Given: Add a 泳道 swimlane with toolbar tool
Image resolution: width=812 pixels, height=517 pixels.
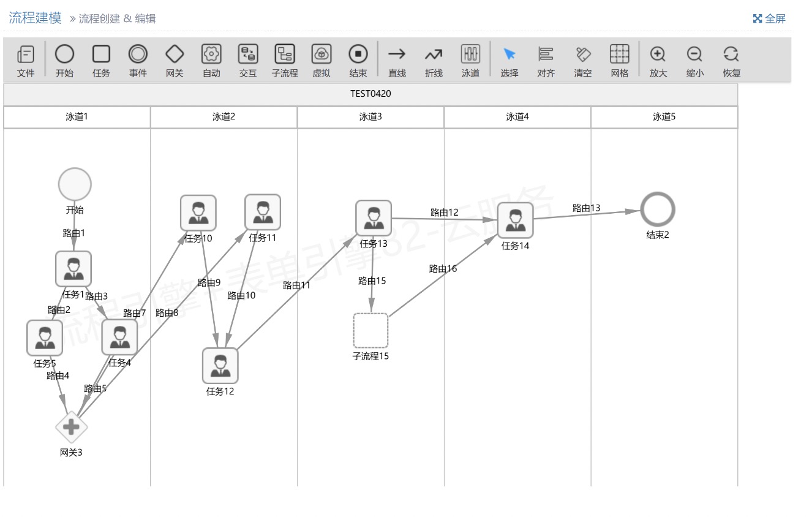Looking at the screenshot, I should 470,61.
